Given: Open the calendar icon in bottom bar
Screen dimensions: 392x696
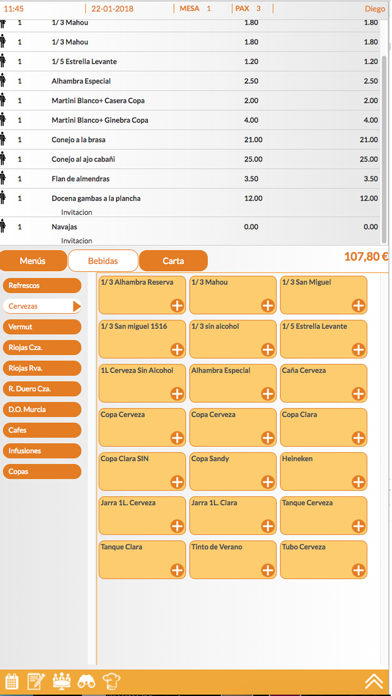Looking at the screenshot, I should click(12, 681).
